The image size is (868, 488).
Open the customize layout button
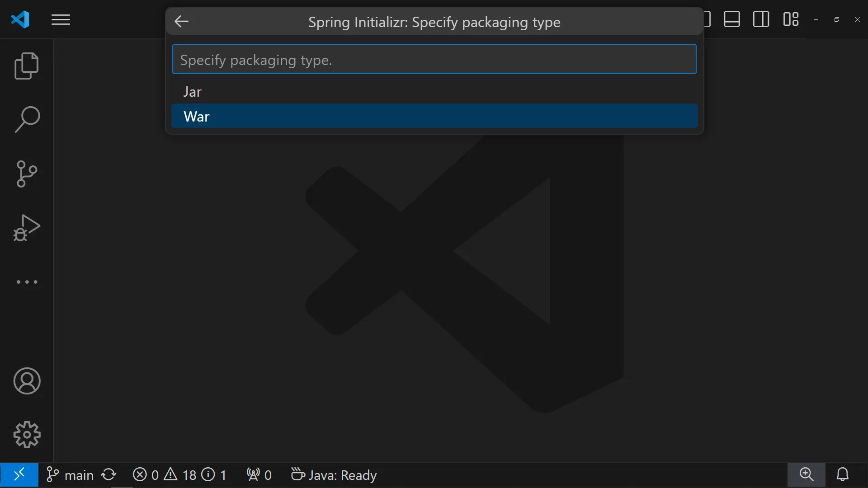click(x=791, y=19)
